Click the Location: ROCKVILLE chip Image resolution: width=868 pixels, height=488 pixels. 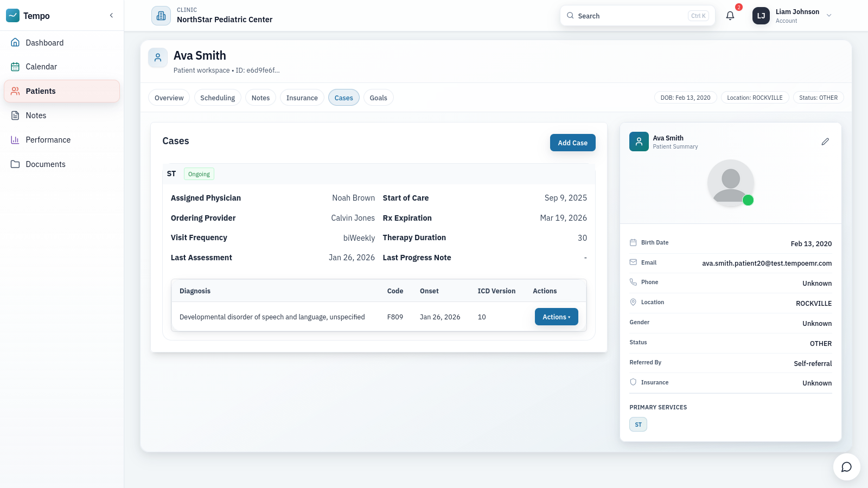pos(755,98)
